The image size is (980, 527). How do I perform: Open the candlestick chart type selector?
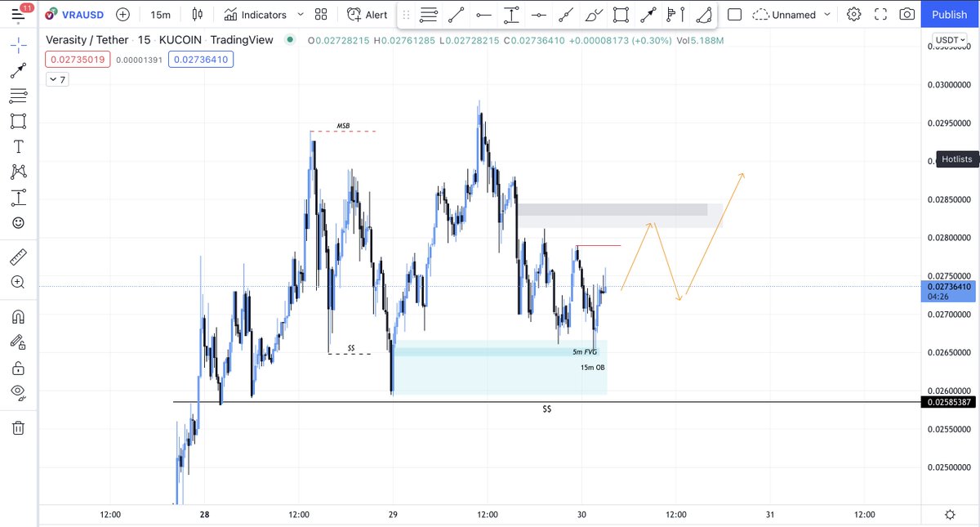click(196, 14)
